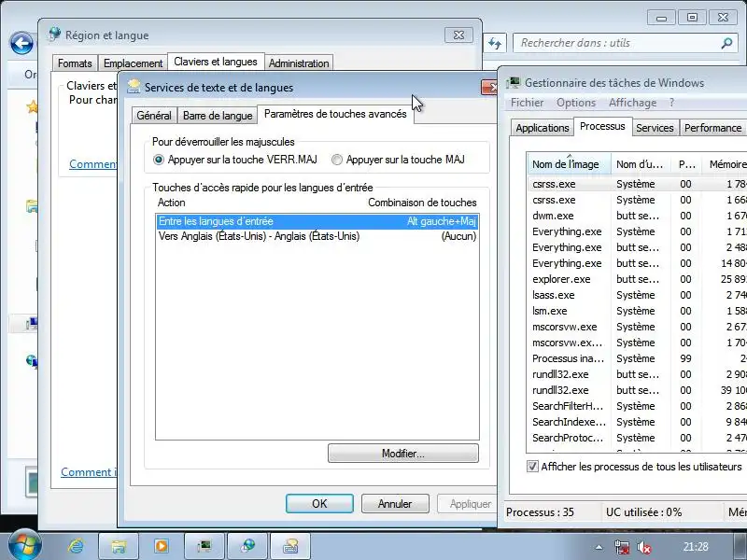Click the Explorer back navigation arrow
Screen dimensions: 747x560
click(21, 43)
